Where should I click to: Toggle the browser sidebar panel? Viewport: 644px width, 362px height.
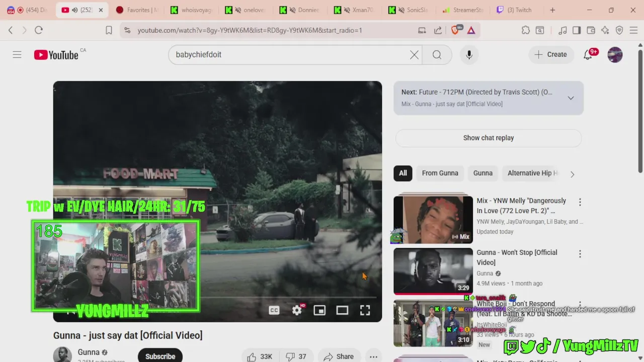(577, 30)
